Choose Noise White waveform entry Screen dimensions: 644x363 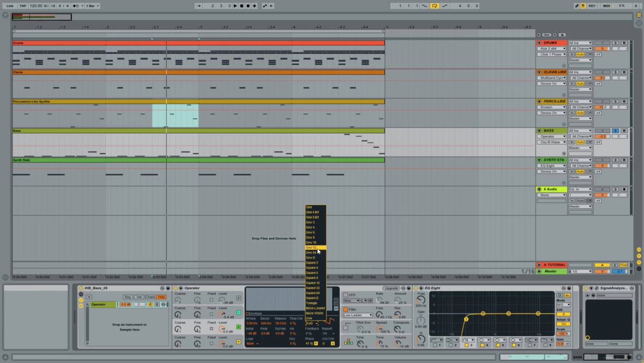[316, 313]
